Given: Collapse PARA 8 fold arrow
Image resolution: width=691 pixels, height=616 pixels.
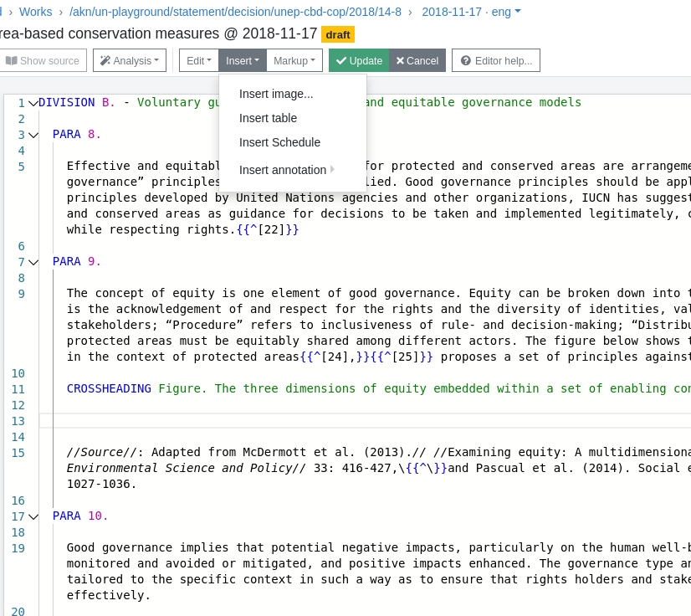Looking at the screenshot, I should [33, 135].
